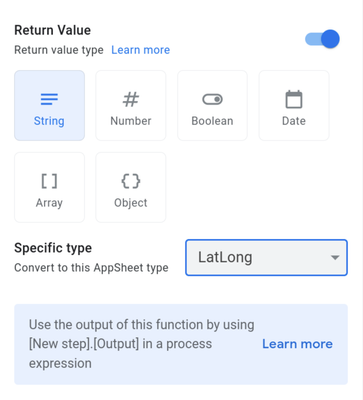Choose the Number hash icon
The width and height of the screenshot is (363, 400).
point(131,99)
